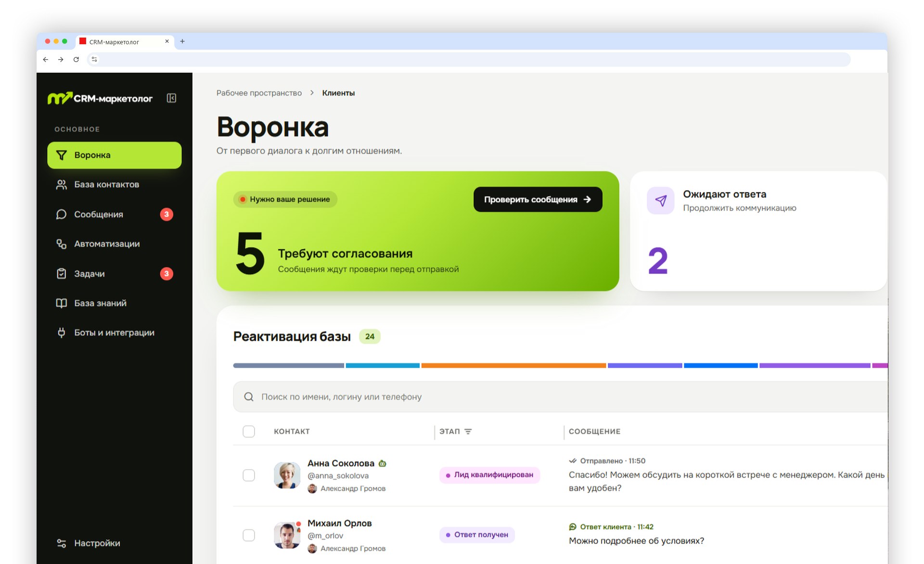Click Александр Громов under Анна Соколова
Image resolution: width=924 pixels, height=564 pixels.
353,488
